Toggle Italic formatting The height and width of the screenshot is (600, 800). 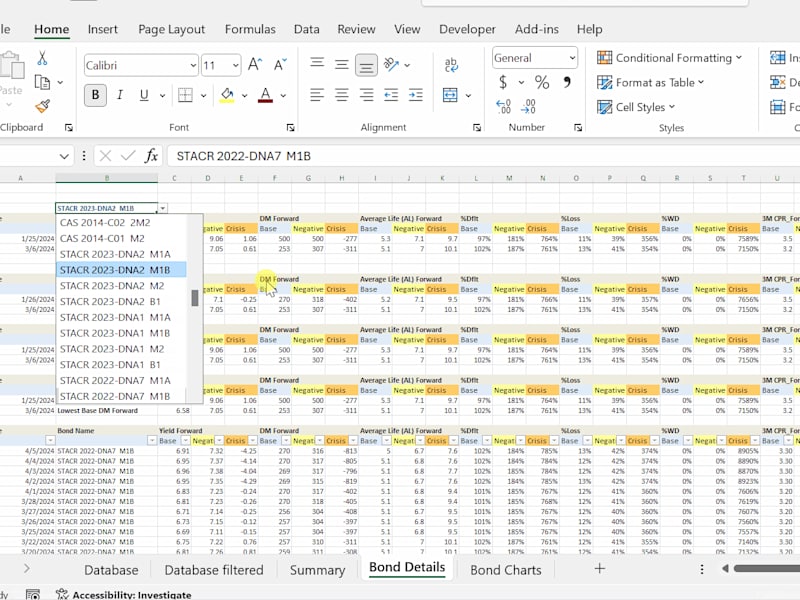pyautogui.click(x=120, y=95)
